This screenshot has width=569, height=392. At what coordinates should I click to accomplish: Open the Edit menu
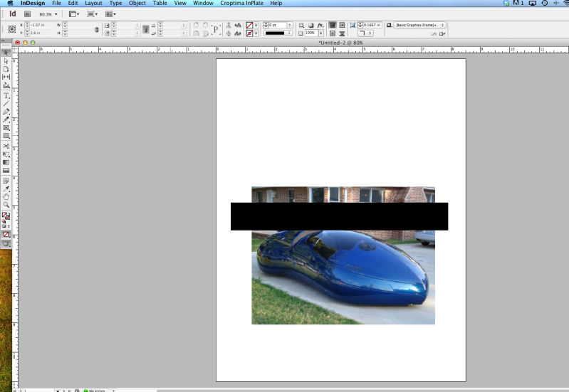click(x=73, y=3)
